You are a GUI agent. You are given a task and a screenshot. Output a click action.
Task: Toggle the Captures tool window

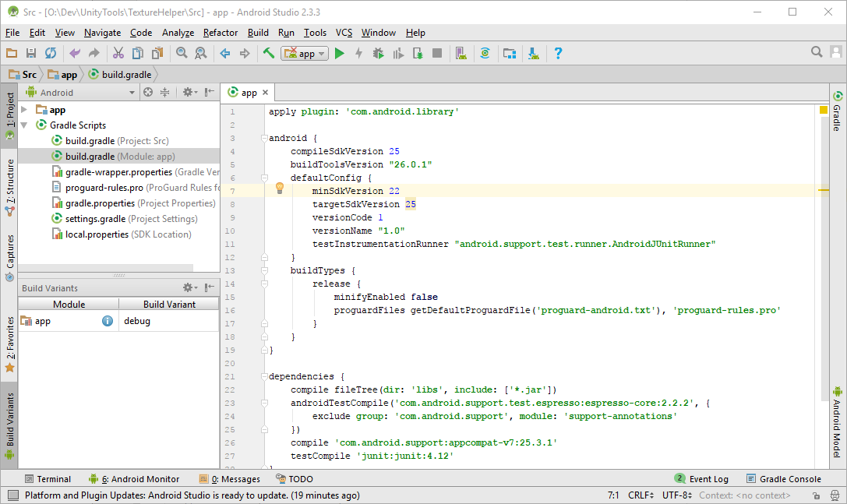point(9,258)
